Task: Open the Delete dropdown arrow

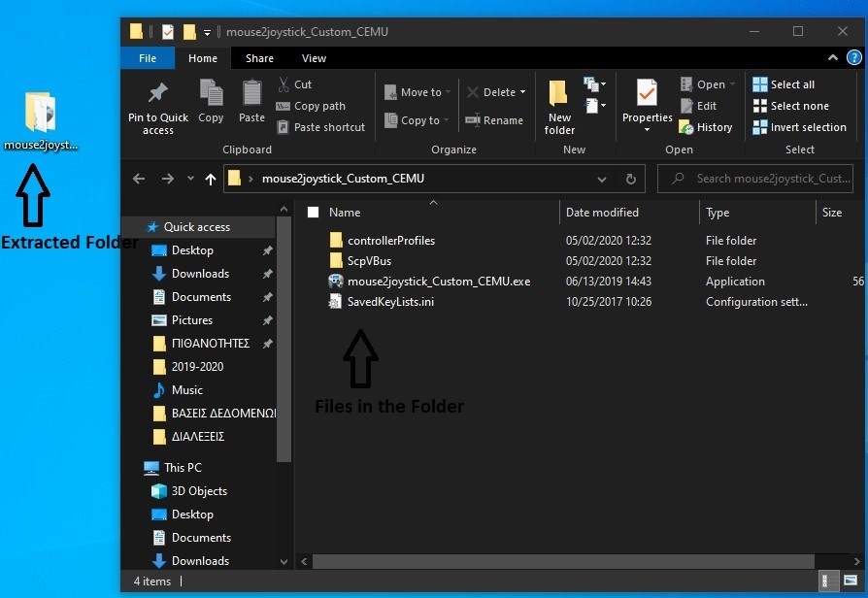Action: [x=522, y=92]
